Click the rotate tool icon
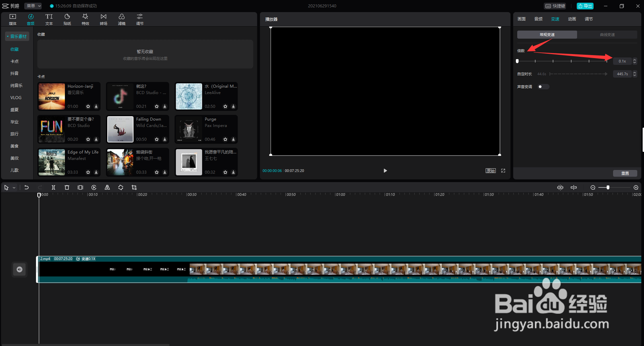The width and height of the screenshot is (644, 346). (121, 187)
